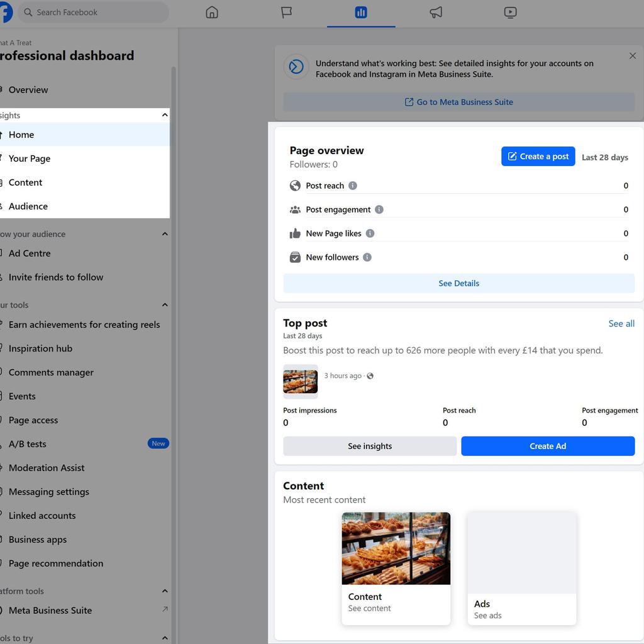
Task: Click info icon beside Post engagement
Action: tap(379, 209)
